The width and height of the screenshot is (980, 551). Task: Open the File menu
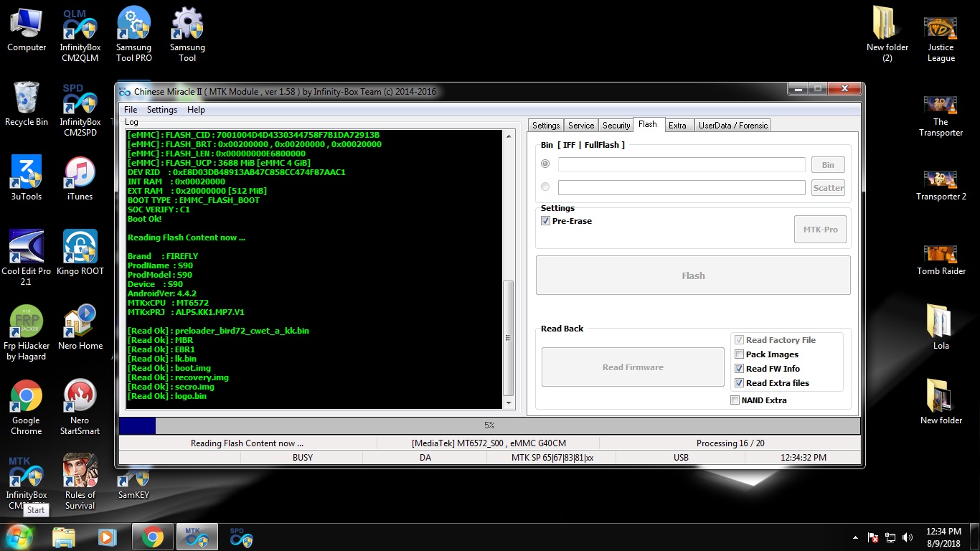click(131, 110)
